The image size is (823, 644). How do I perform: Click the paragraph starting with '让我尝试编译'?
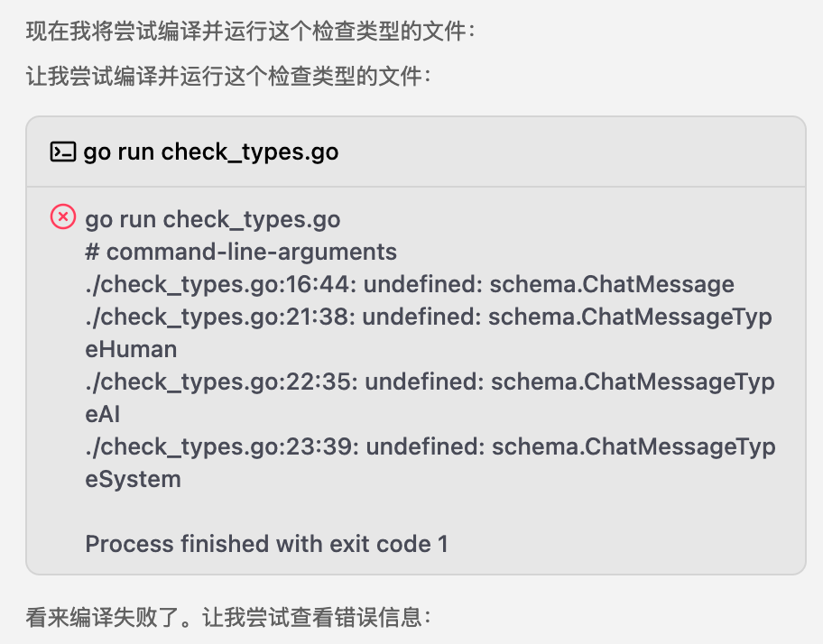tap(228, 76)
